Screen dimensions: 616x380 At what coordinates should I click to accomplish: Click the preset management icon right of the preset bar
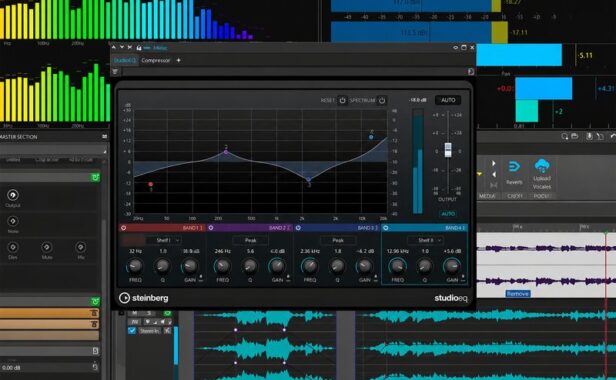(471, 72)
